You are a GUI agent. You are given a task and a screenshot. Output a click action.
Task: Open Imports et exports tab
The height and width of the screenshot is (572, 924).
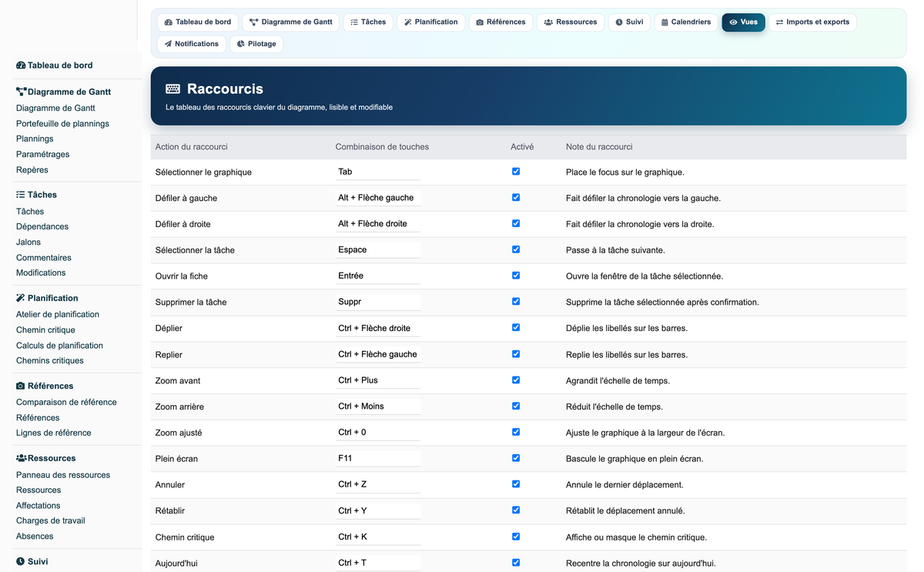tap(812, 22)
